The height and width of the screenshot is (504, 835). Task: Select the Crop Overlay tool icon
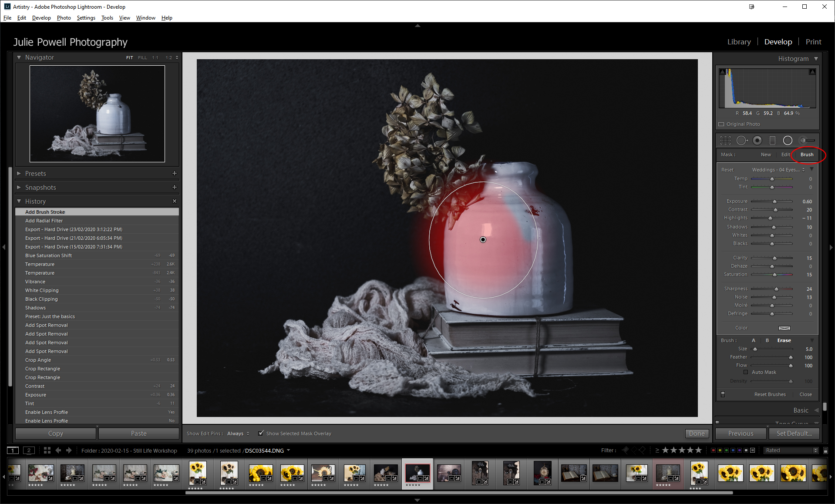[725, 141]
